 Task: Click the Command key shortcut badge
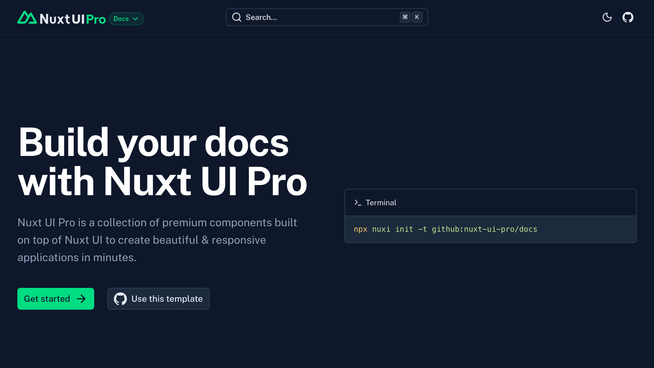point(405,17)
